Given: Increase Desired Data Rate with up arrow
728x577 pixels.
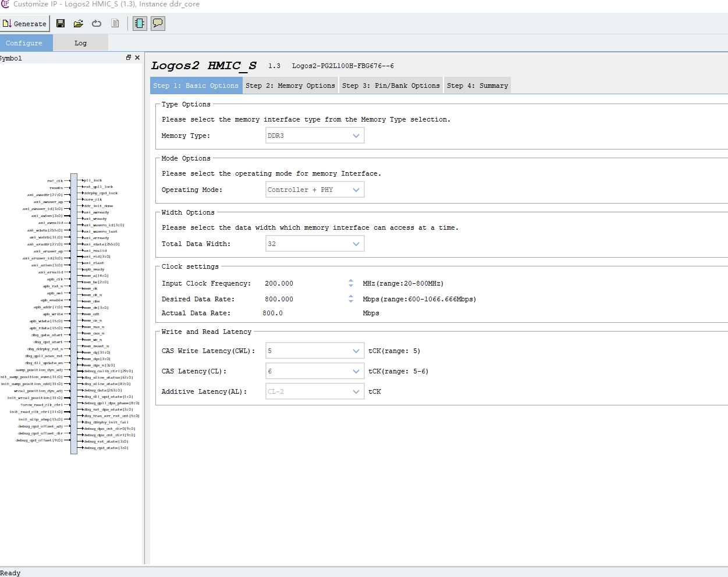Looking at the screenshot, I should [x=351, y=297].
